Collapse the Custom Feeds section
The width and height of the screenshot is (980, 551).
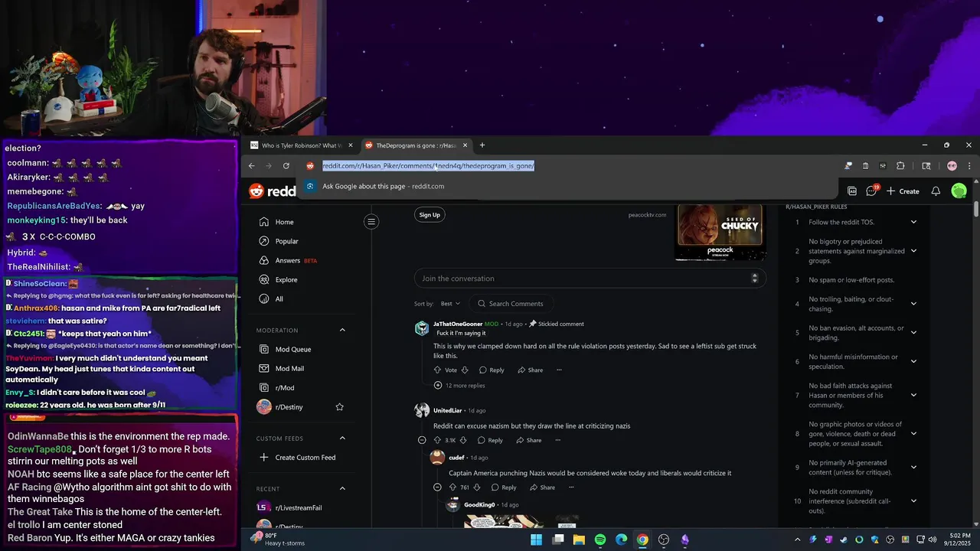[342, 439]
